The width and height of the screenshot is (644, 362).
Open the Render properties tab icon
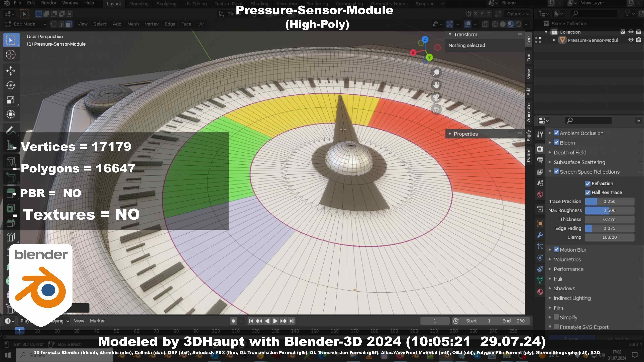coord(540,149)
